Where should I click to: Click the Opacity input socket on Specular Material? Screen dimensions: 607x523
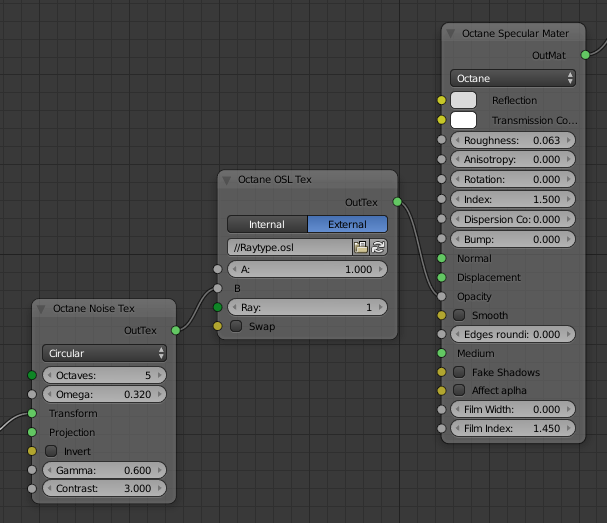(441, 296)
